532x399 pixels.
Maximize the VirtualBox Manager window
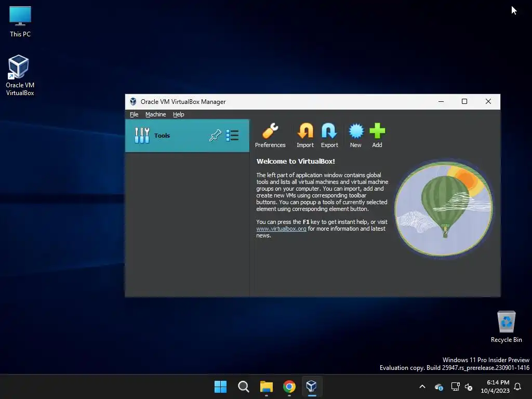tap(464, 101)
